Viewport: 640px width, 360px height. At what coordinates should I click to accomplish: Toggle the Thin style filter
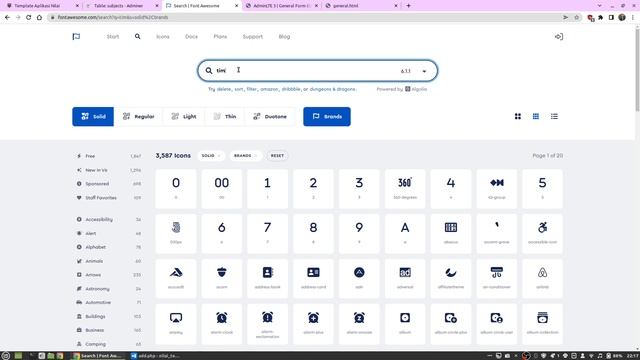pyautogui.click(x=225, y=117)
